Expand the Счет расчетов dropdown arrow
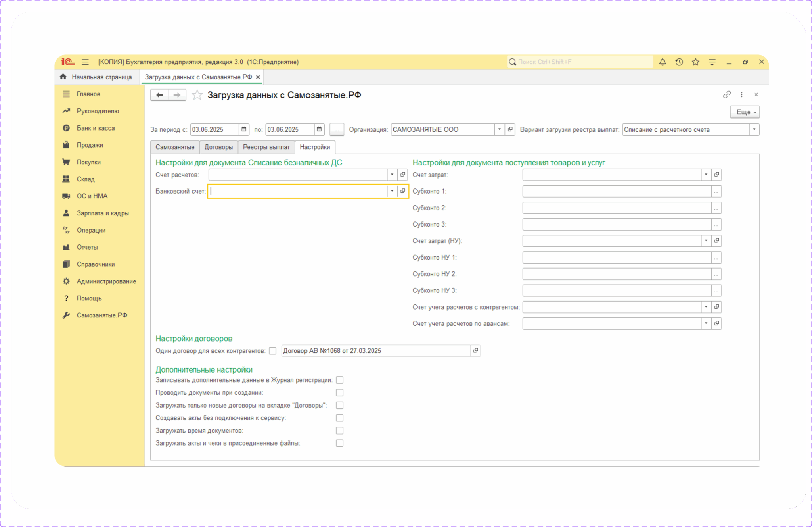 pyautogui.click(x=392, y=175)
